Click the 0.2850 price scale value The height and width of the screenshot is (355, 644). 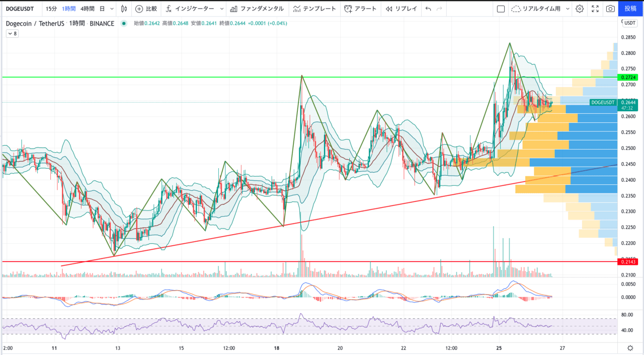click(628, 37)
